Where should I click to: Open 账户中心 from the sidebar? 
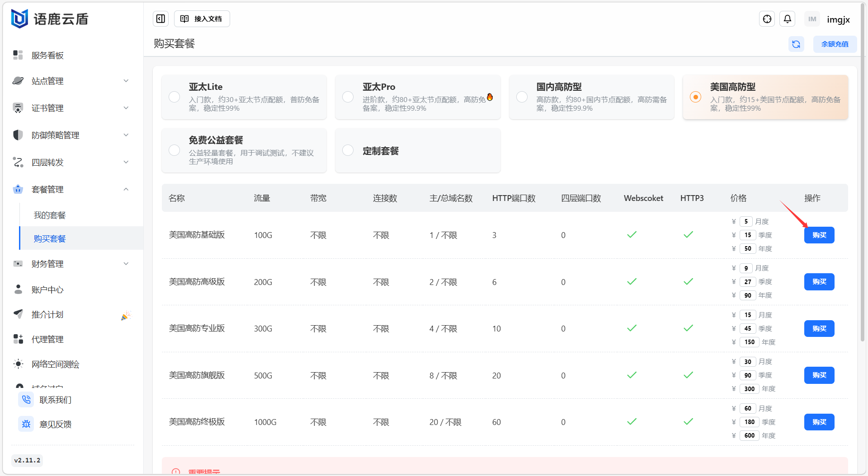47,289
